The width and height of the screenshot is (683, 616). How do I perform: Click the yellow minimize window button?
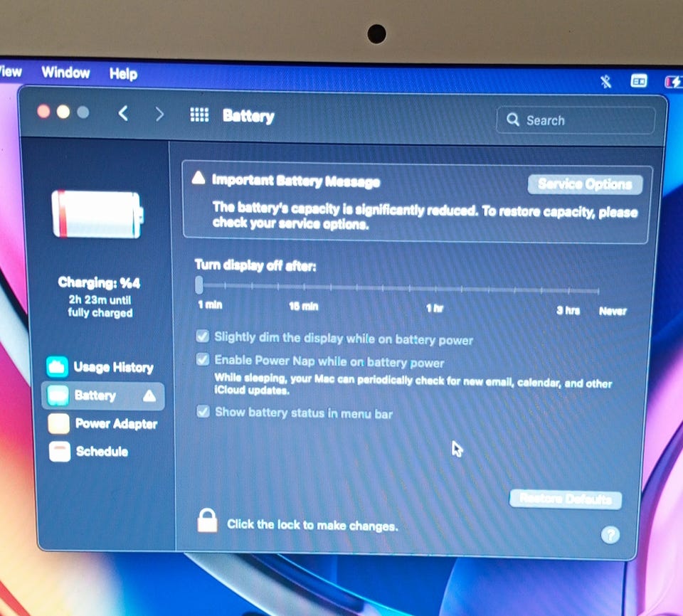[63, 112]
